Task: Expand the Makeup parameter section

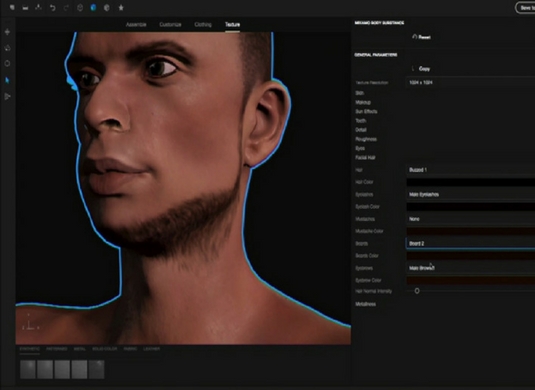Action: point(363,102)
